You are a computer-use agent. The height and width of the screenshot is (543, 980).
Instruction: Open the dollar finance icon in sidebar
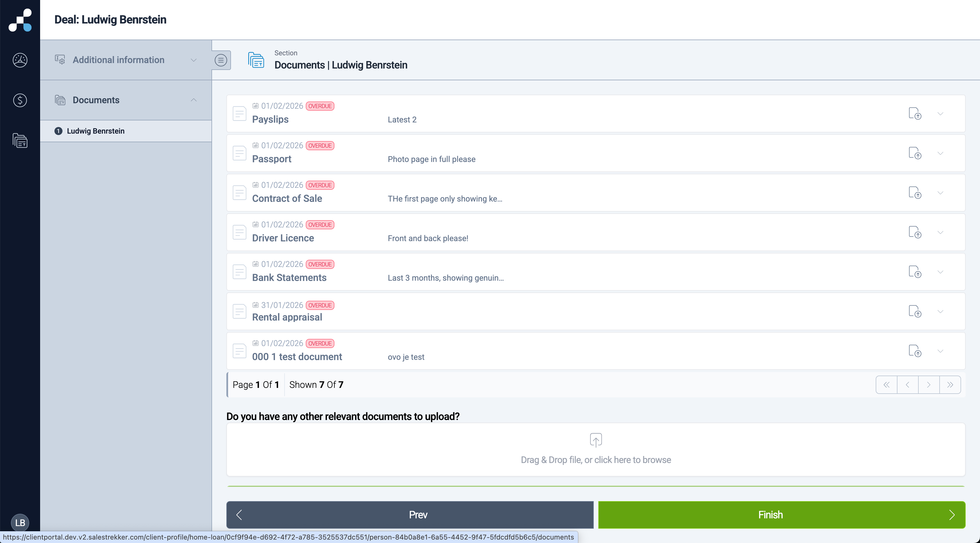[x=20, y=100]
